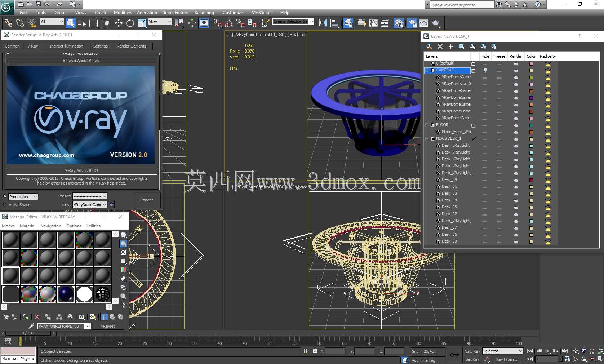Play the animation

pos(547,351)
